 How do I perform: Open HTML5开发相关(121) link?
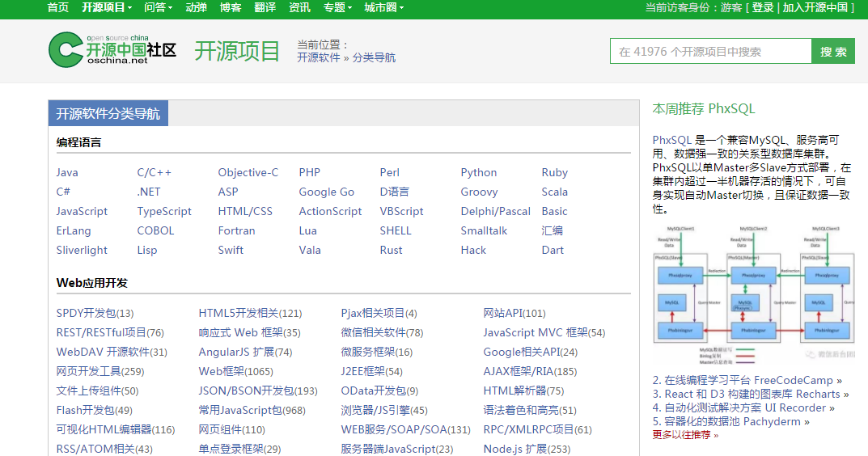tap(250, 313)
